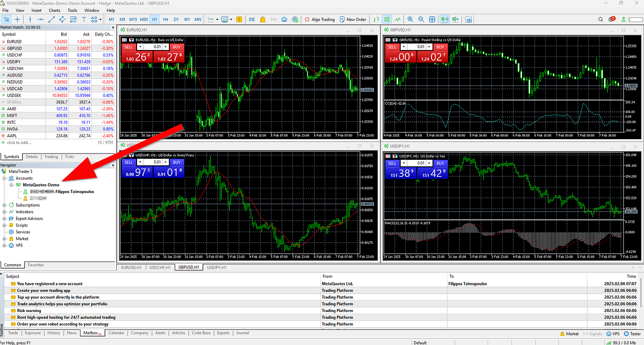Open the Calendar toolbox tab
644x345 pixels.
tap(116, 333)
